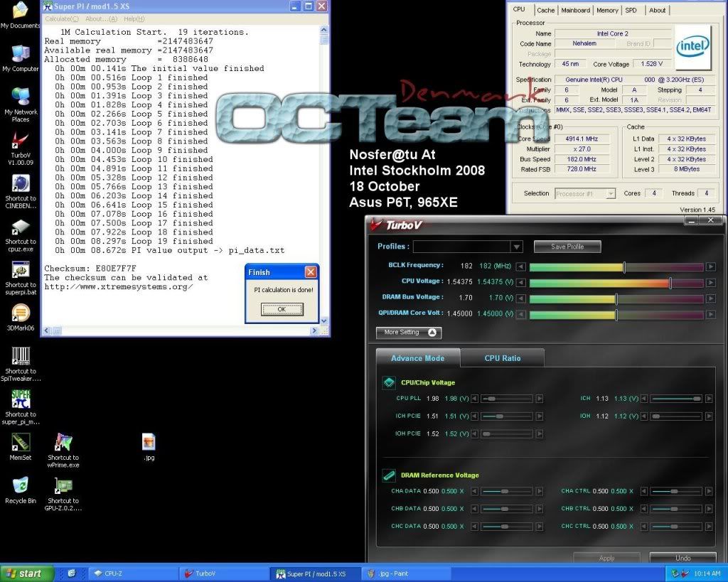Switch to TurboV on the taskbar
Screen dimensions: 728x582
click(224, 573)
